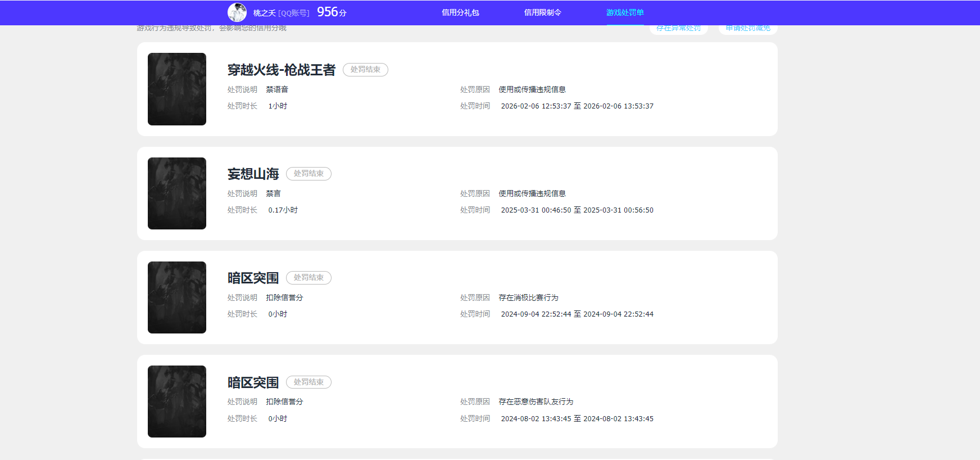980x460 pixels.
Task: Click 暗区突围 title dated 2024-08-02
Action: point(253,382)
